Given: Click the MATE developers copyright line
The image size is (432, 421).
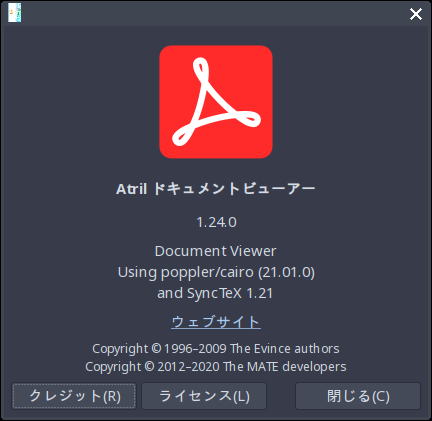Looking at the screenshot, I should tap(216, 367).
